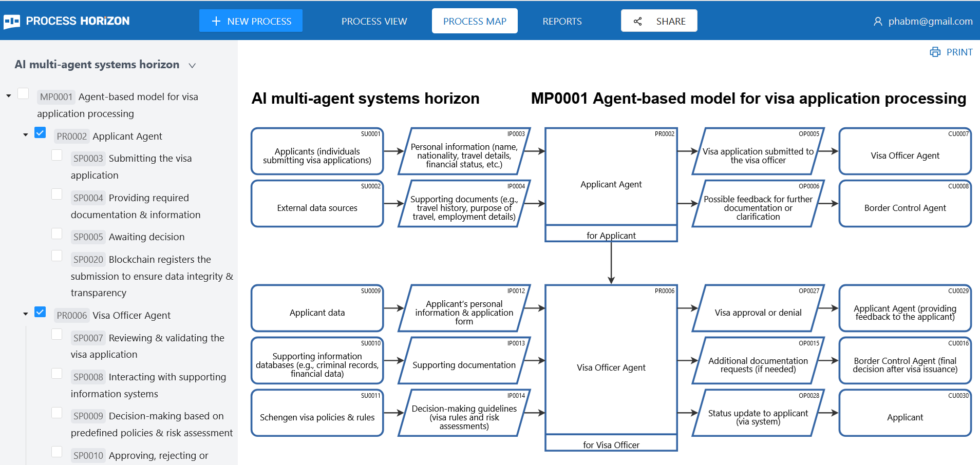Collapse the PR0006 Visa Officer Agent branch

coord(25,314)
